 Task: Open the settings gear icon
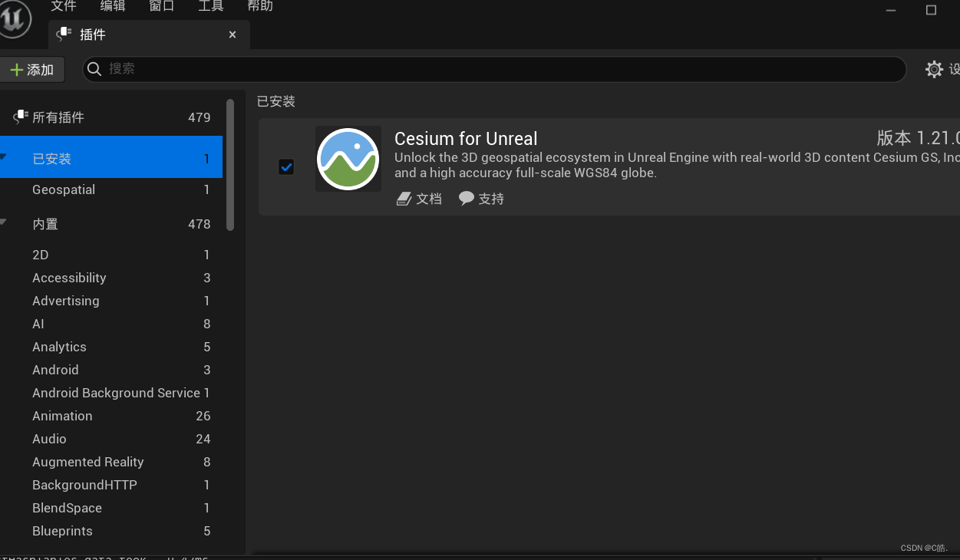tap(934, 69)
